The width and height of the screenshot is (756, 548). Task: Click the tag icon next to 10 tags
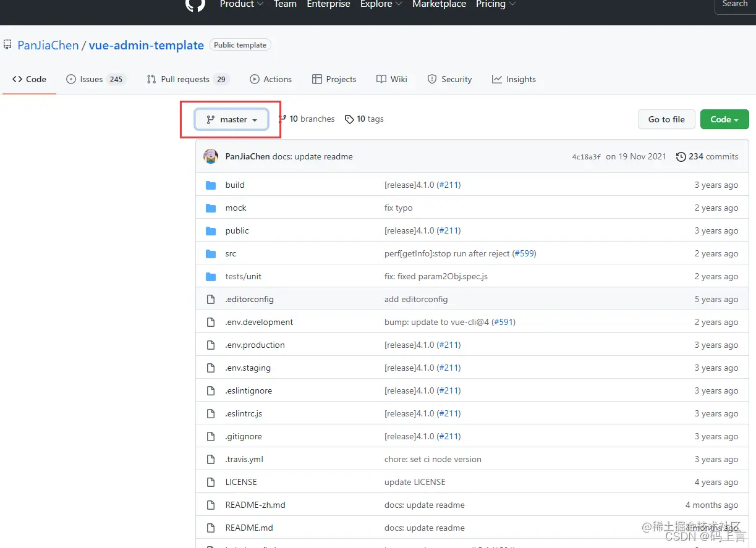(349, 119)
